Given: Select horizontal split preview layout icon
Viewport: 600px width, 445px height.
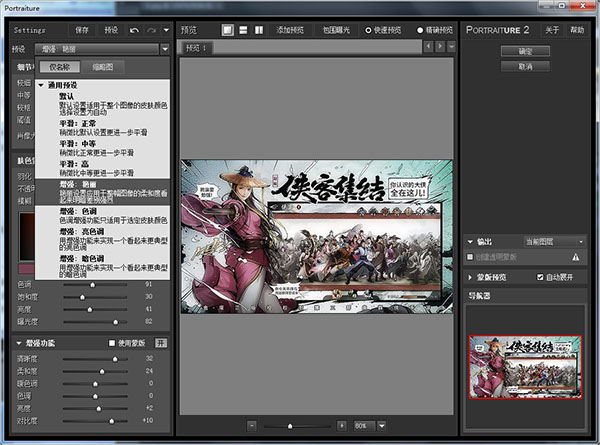Looking at the screenshot, I should (x=243, y=30).
